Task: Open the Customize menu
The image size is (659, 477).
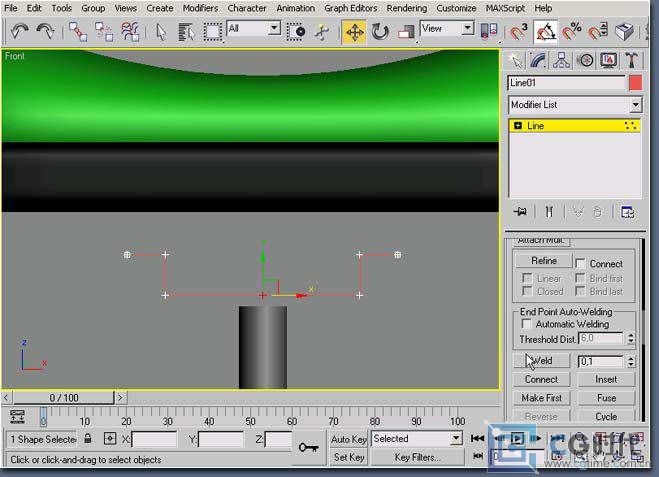Action: coord(456,8)
